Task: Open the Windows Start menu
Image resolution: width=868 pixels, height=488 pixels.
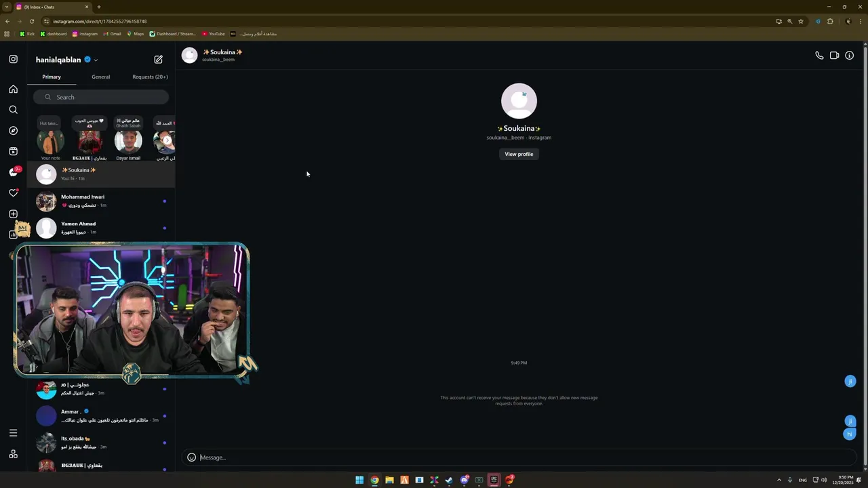Action: [x=359, y=480]
